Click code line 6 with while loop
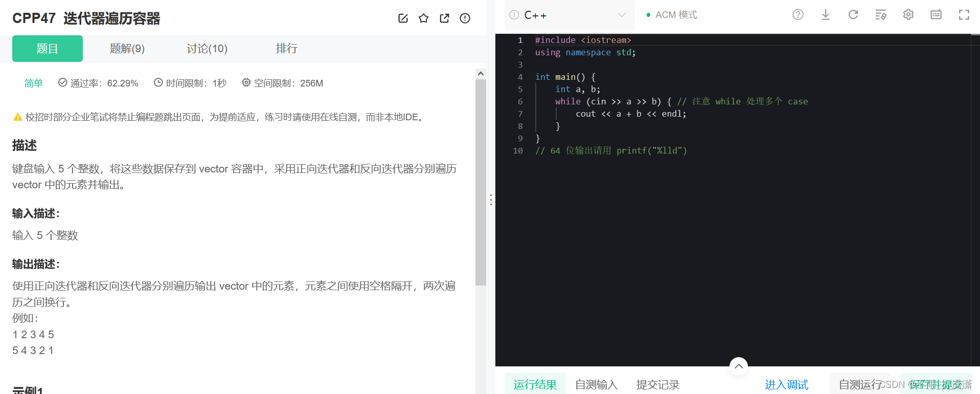This screenshot has height=394, width=980. 681,101
